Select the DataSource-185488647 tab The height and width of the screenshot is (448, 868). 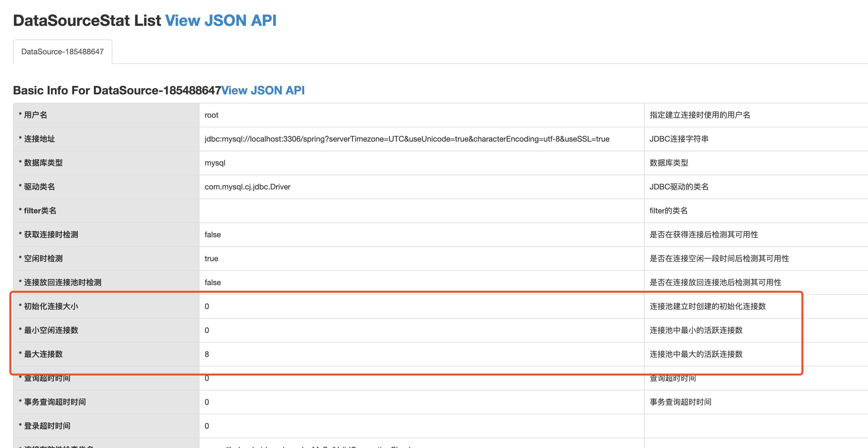[x=62, y=52]
